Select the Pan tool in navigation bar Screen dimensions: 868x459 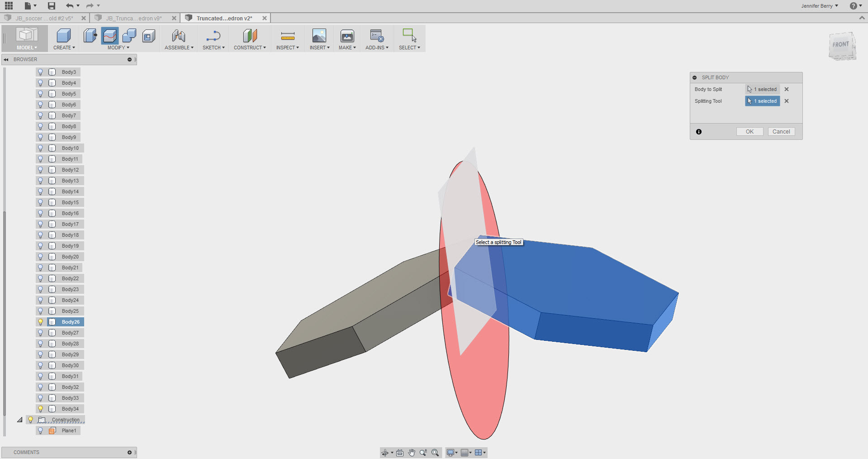[412, 452]
